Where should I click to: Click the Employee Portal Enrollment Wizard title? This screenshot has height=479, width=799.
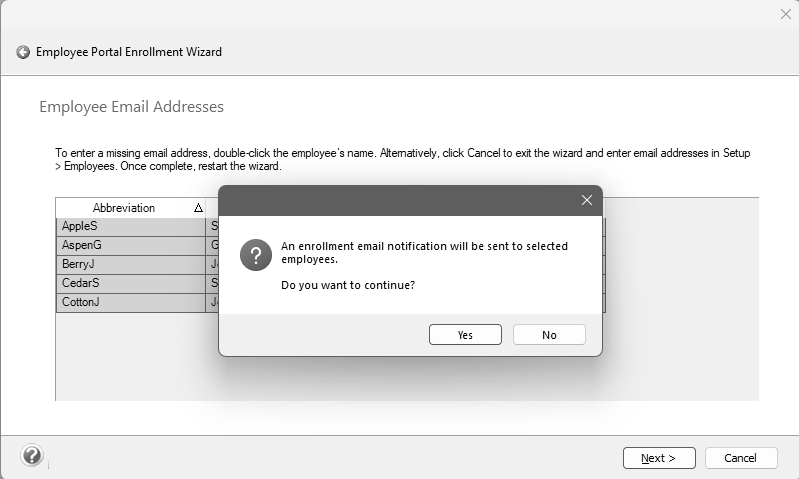point(129,52)
